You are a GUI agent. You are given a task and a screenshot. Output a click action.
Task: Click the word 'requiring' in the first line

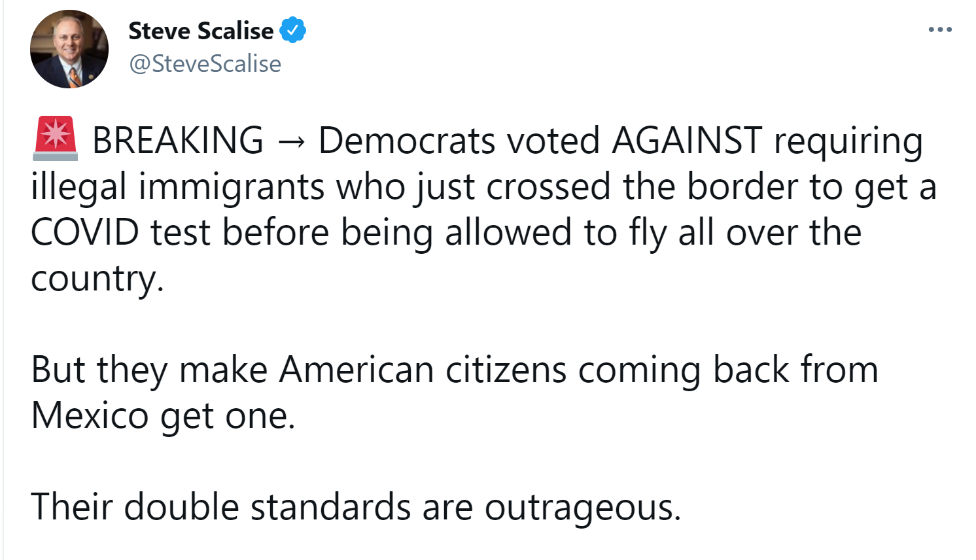848,142
